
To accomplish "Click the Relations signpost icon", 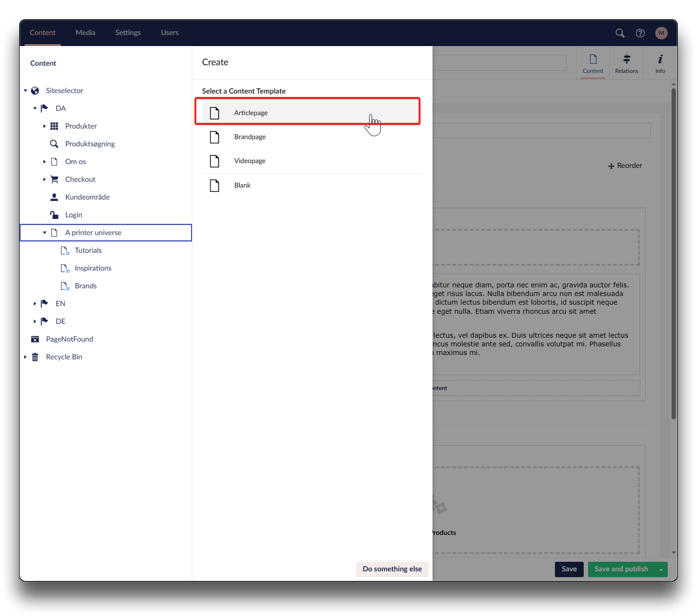I will (x=626, y=59).
